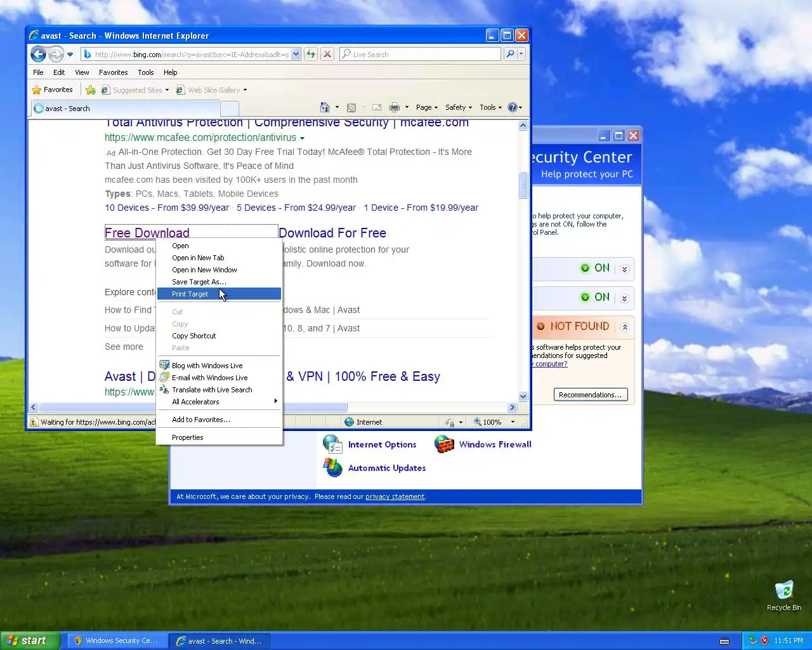Click the red Stop loading icon
Image resolution: width=812 pixels, height=650 pixels.
point(327,55)
